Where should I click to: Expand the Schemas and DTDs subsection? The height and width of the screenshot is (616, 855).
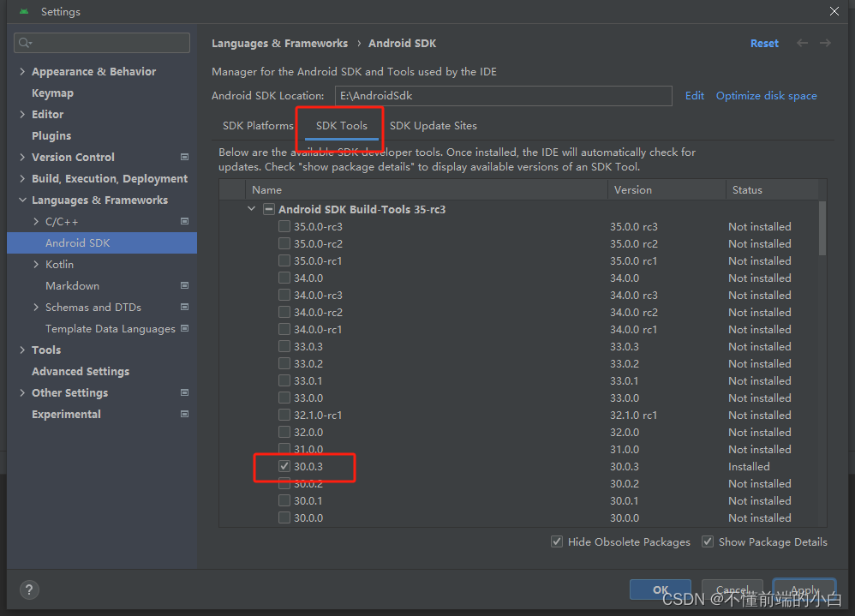[36, 307]
